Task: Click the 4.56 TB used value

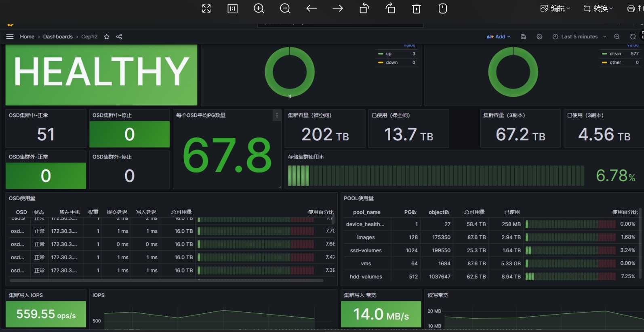Action: (604, 134)
